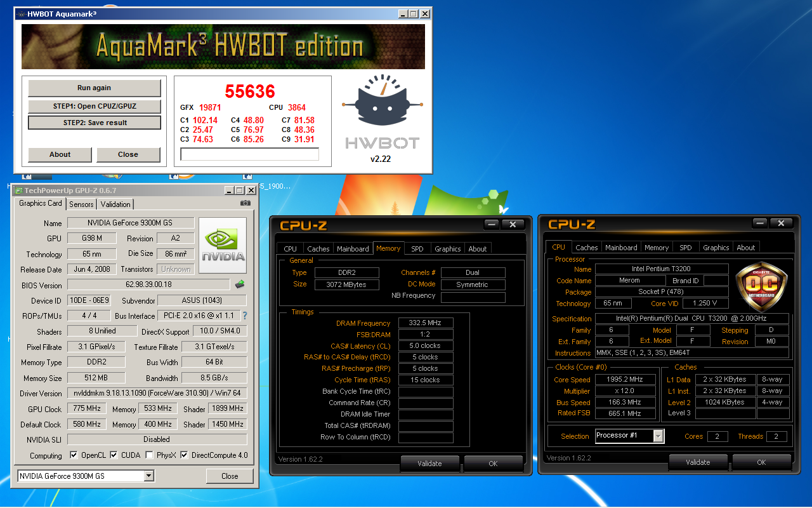
Task: Click the Run again button
Action: (x=95, y=88)
